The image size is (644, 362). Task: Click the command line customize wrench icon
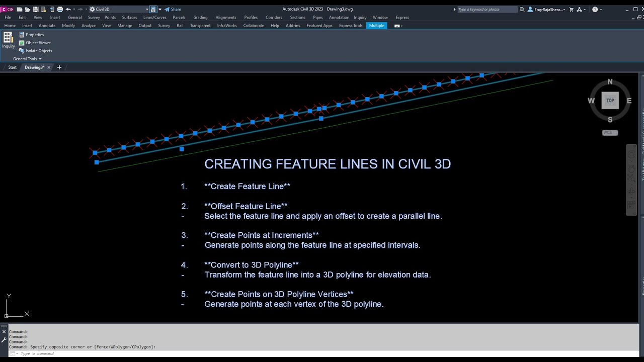pos(4,340)
